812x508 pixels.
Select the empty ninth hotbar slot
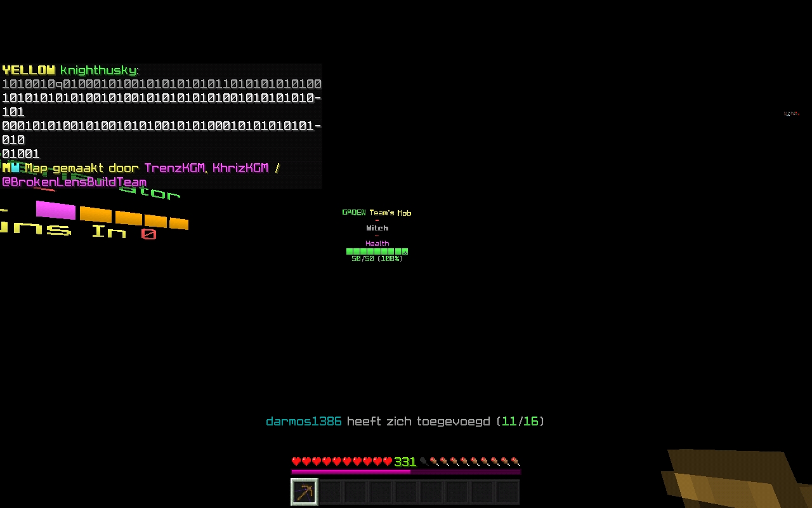click(507, 492)
